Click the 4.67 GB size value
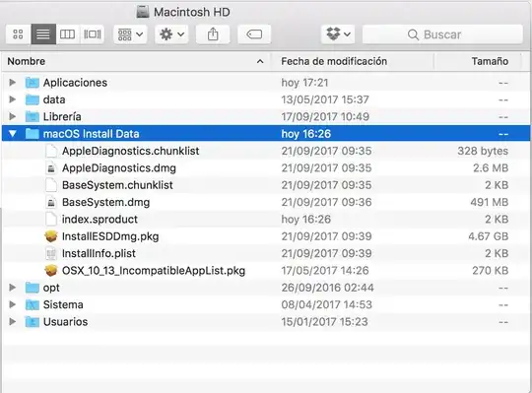Viewport: 532px width, 393px height. coord(489,236)
